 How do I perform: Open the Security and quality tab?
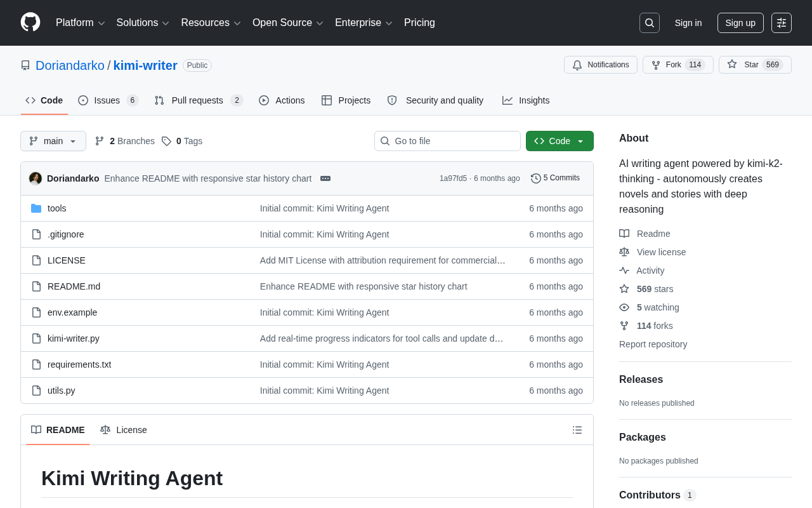click(435, 100)
